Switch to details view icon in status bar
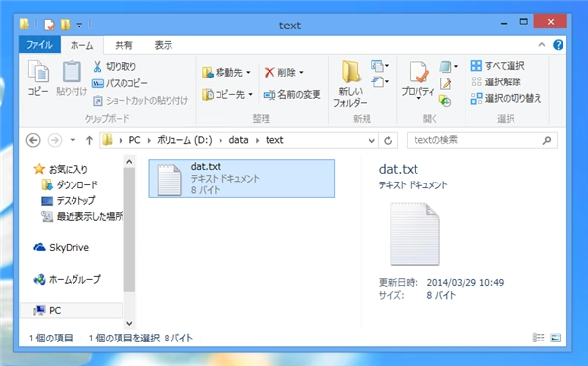The width and height of the screenshot is (588, 366). tap(538, 338)
